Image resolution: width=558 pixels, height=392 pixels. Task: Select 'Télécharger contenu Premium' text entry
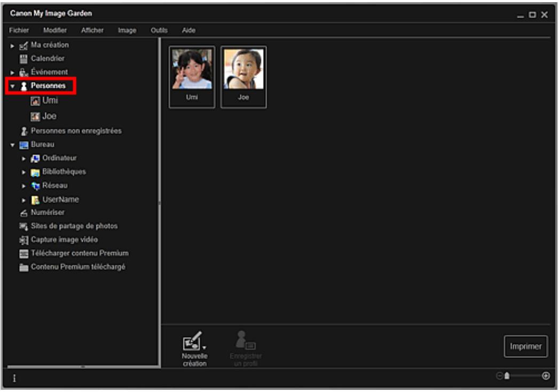tap(80, 253)
